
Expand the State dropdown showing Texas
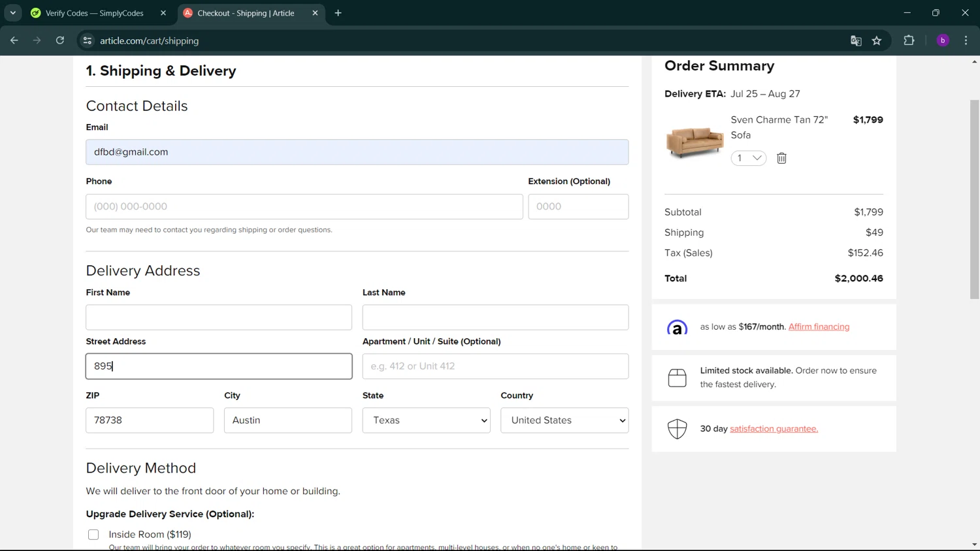426,420
